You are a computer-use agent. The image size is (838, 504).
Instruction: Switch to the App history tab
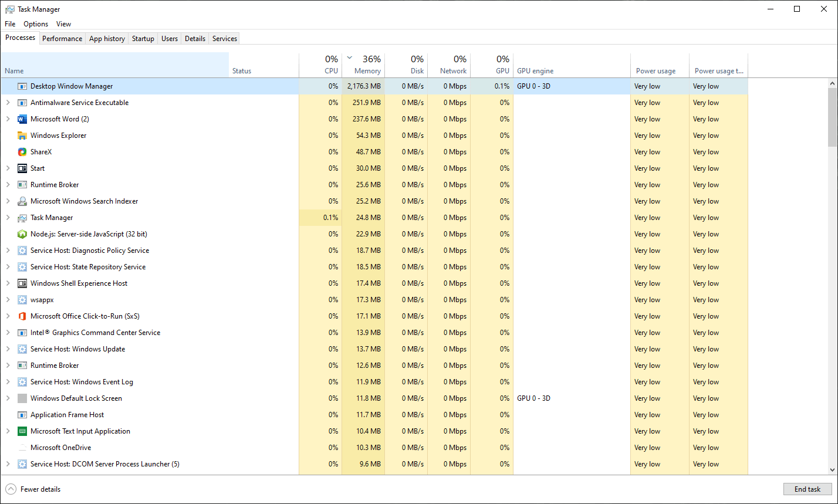107,39
